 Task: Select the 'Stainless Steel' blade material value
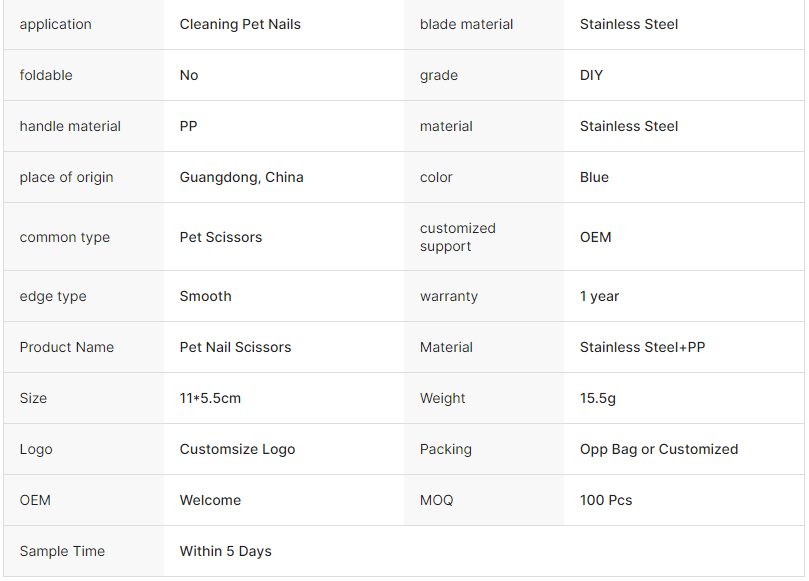[x=629, y=24]
